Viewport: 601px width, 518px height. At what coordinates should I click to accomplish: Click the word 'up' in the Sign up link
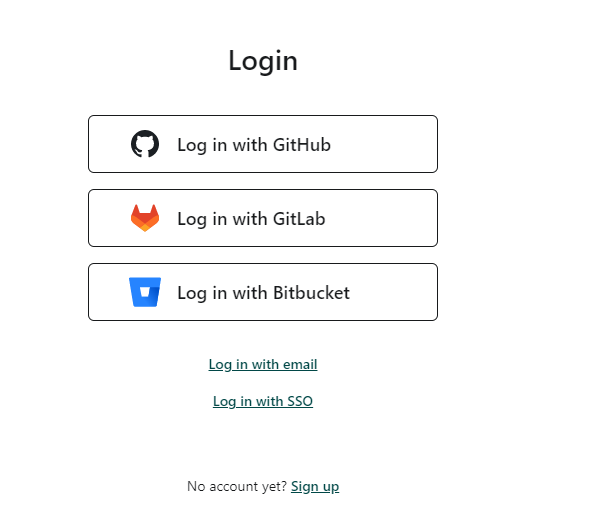[x=331, y=487]
